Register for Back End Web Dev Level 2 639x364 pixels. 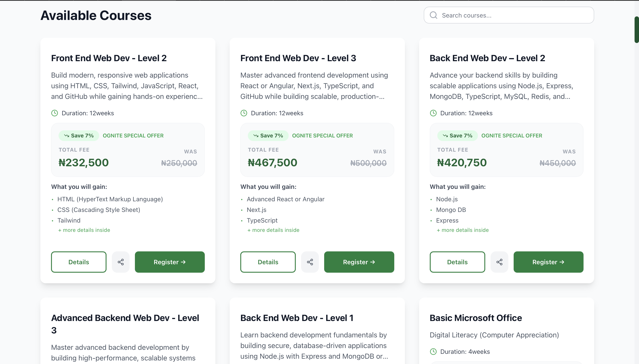point(548,262)
